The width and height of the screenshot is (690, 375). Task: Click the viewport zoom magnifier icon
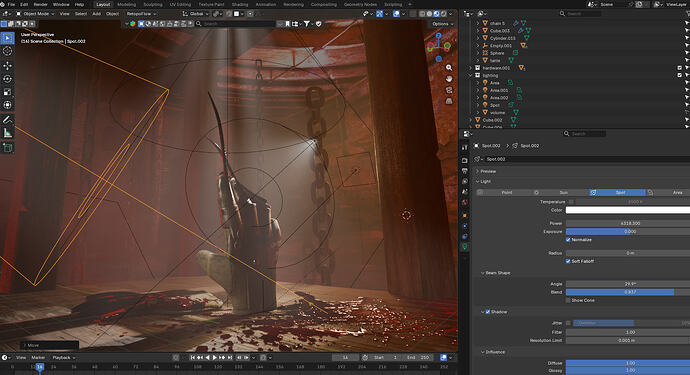click(449, 68)
